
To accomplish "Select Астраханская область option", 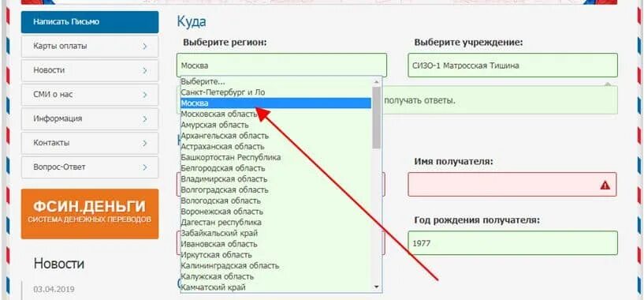I will click(276, 147).
